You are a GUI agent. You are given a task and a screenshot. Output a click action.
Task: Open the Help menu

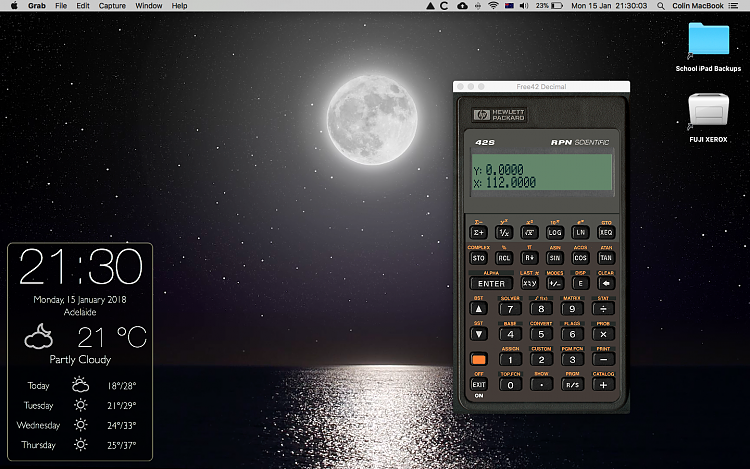coord(179,6)
